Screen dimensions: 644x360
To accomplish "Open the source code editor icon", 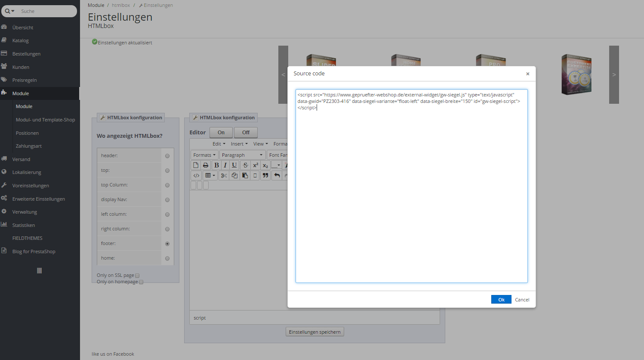I will [x=196, y=176].
